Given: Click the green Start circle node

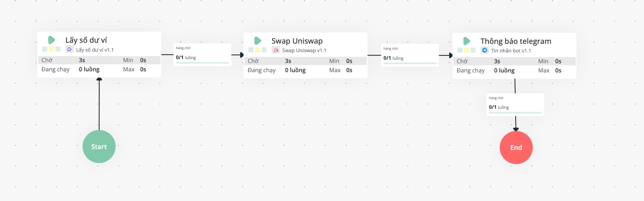Looking at the screenshot, I should coord(99,146).
